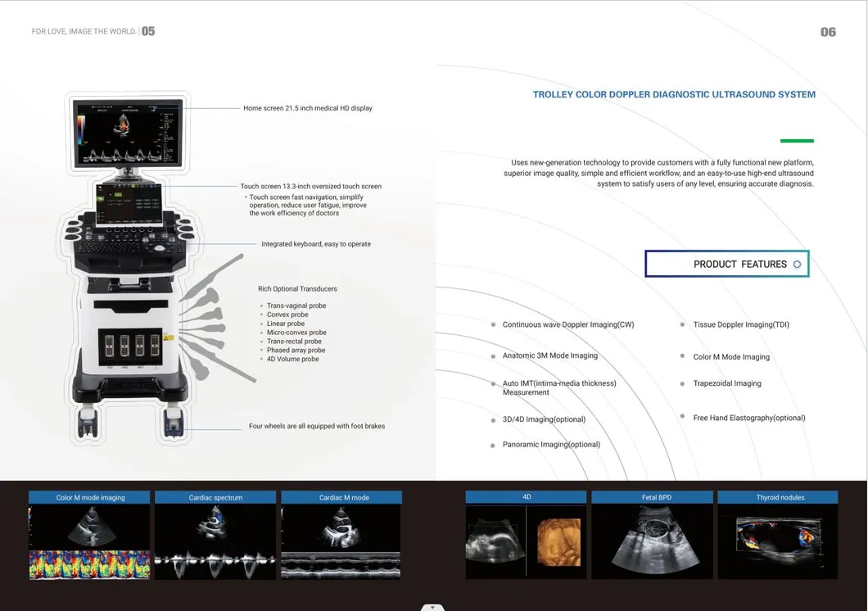Click 'Integrated keyboard, easy to operate' label

pyautogui.click(x=316, y=244)
